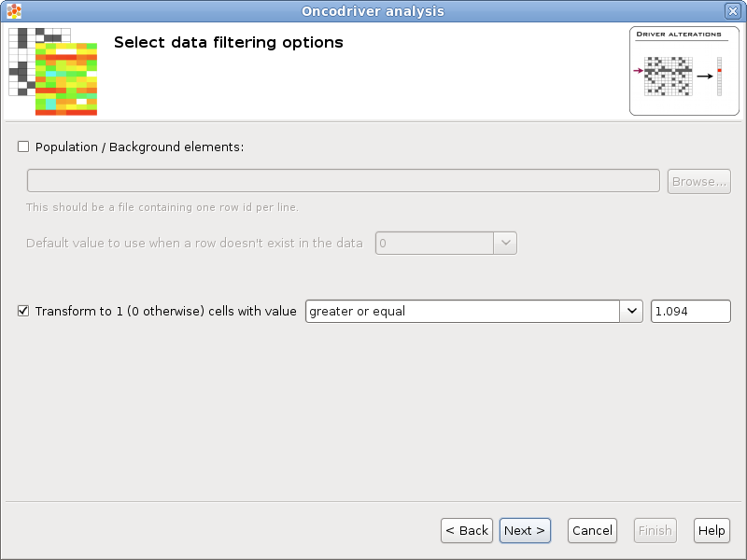
Task: Click the Browse... button
Action: point(698,181)
